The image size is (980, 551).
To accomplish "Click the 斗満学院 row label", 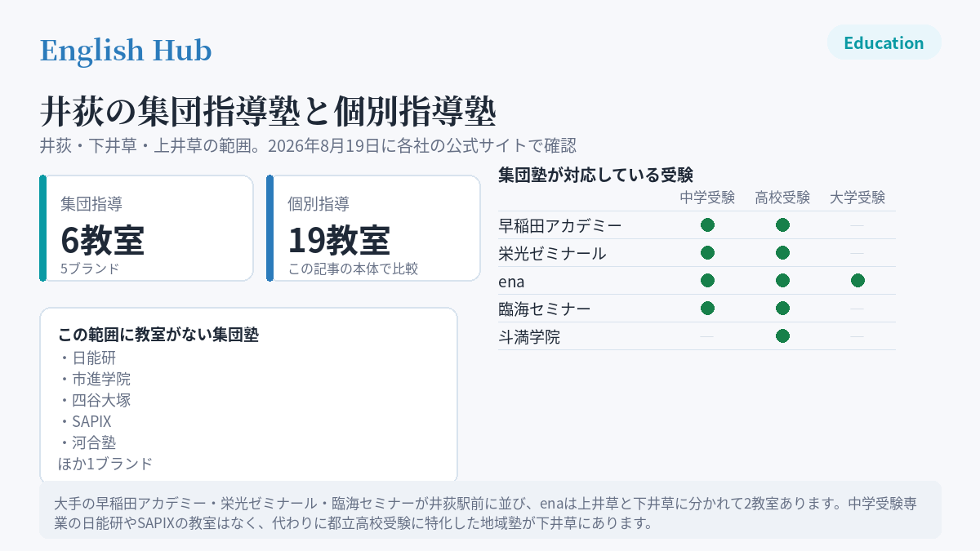I will (529, 336).
